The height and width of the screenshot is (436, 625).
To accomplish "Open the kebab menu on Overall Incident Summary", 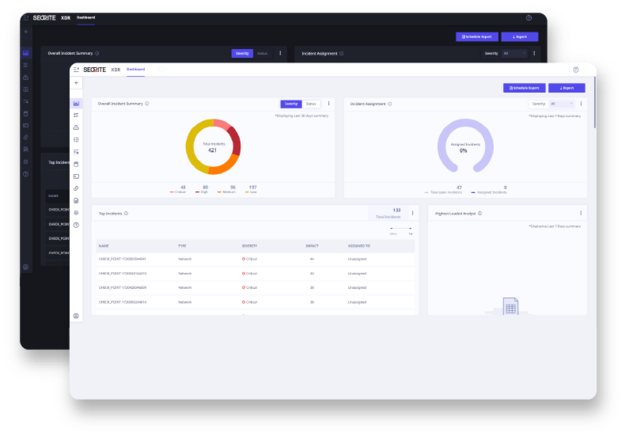I will coord(328,103).
